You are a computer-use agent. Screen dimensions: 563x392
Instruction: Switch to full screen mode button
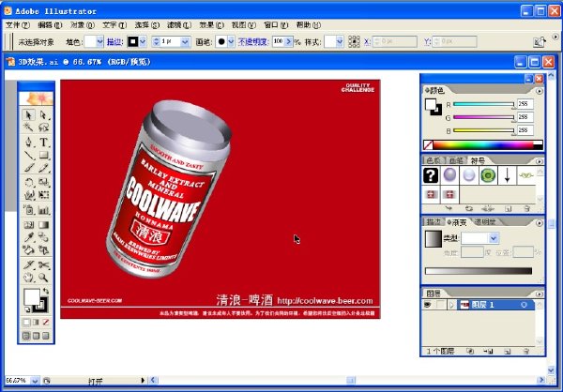(46, 336)
